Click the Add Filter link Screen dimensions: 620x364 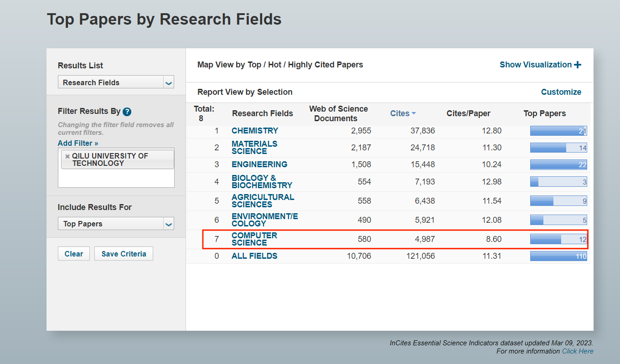pos(78,143)
